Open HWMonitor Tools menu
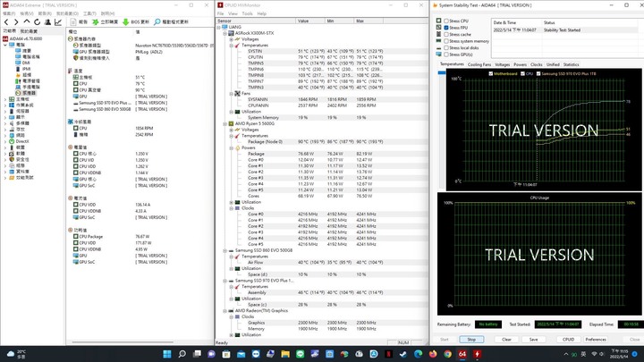This screenshot has height=362, width=644. [247, 13]
